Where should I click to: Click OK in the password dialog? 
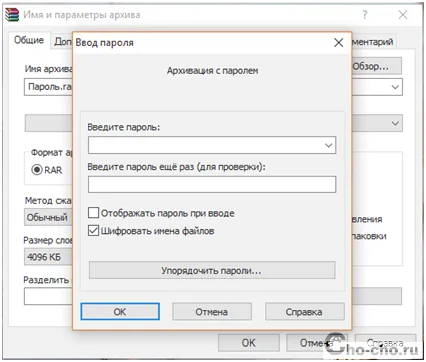[120, 312]
